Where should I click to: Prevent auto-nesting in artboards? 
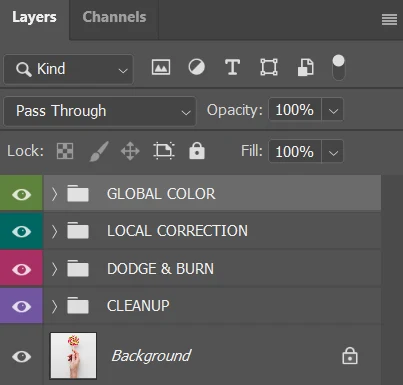[164, 151]
